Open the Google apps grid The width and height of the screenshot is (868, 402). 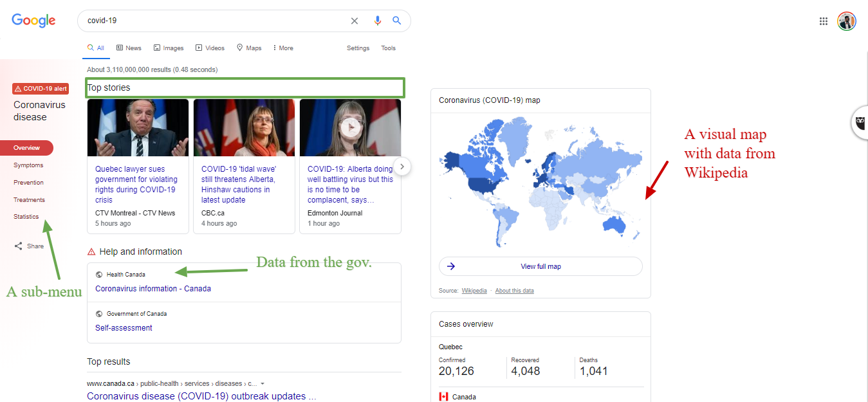824,21
